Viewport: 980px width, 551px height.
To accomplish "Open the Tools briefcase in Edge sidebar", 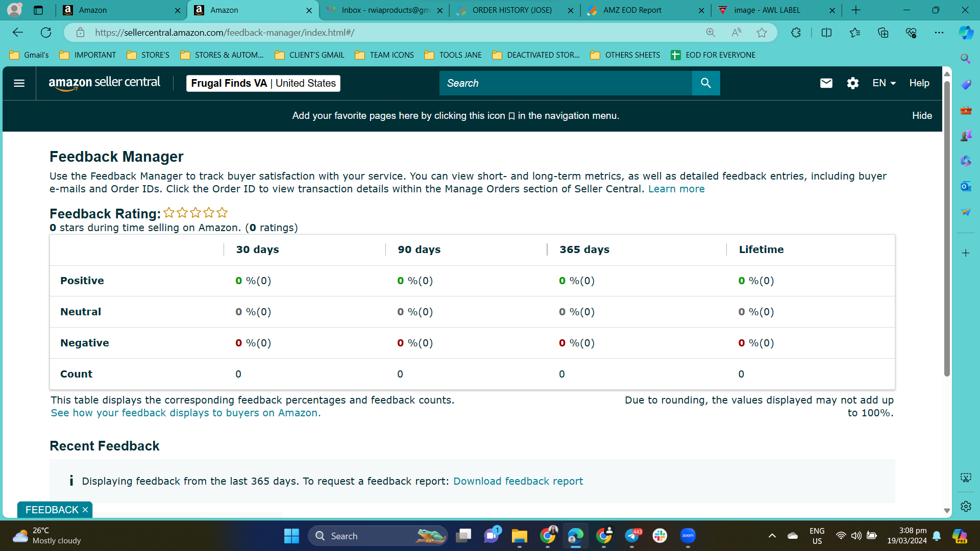I will click(965, 110).
